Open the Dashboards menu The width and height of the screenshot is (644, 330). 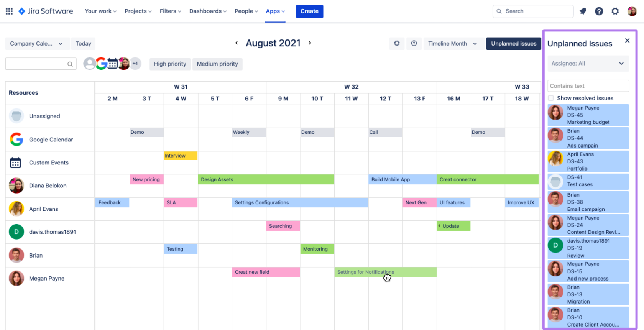point(208,11)
